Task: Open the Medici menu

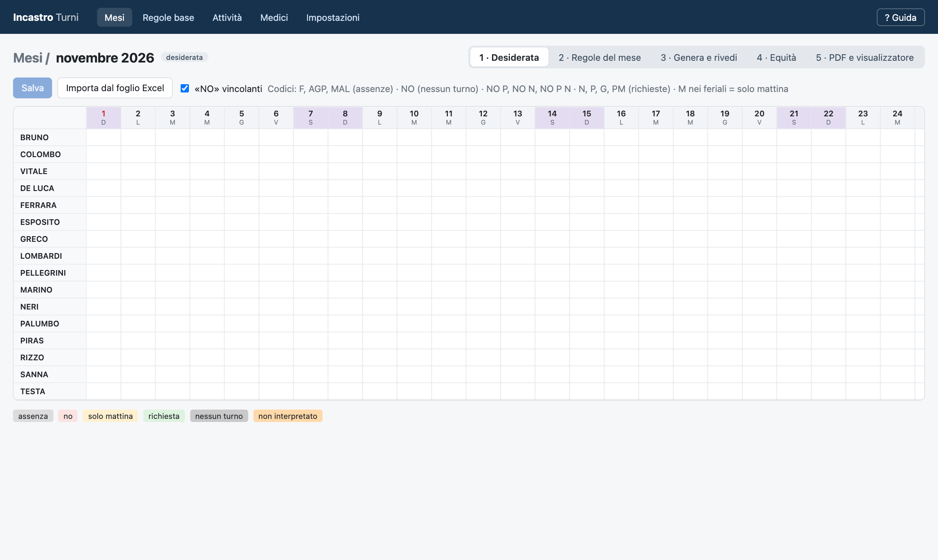Action: click(x=274, y=17)
